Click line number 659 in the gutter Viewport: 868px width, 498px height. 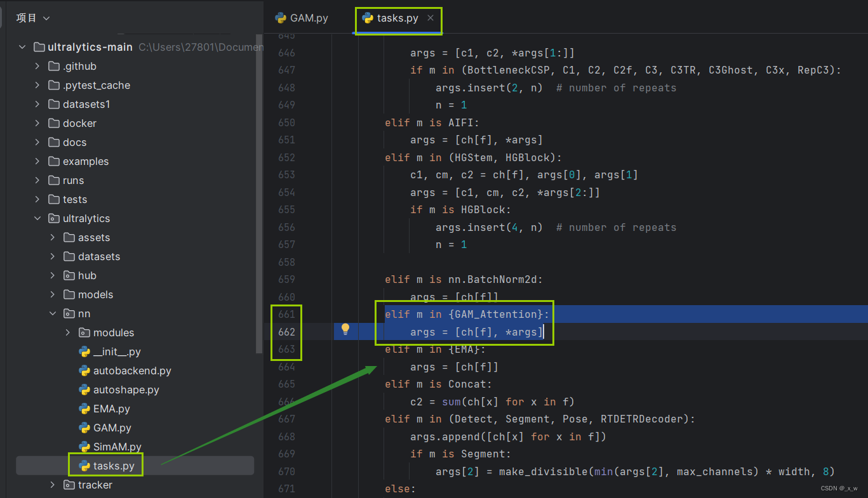point(286,279)
